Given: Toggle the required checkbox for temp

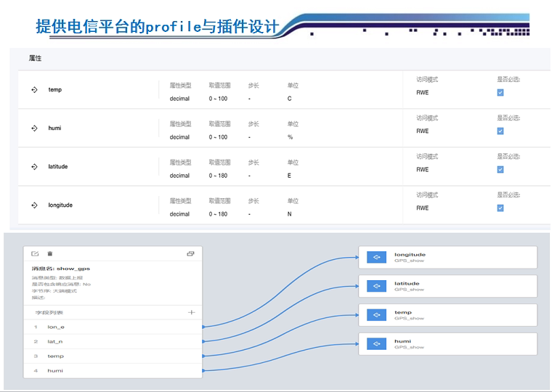Looking at the screenshot, I should (x=500, y=92).
